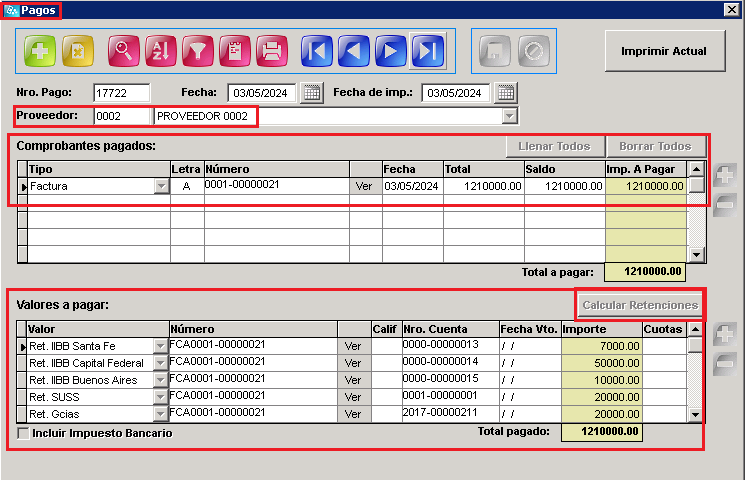Screen dimensions: 745x480
Task: Click the Proveedor code field 0002
Action: click(x=123, y=116)
